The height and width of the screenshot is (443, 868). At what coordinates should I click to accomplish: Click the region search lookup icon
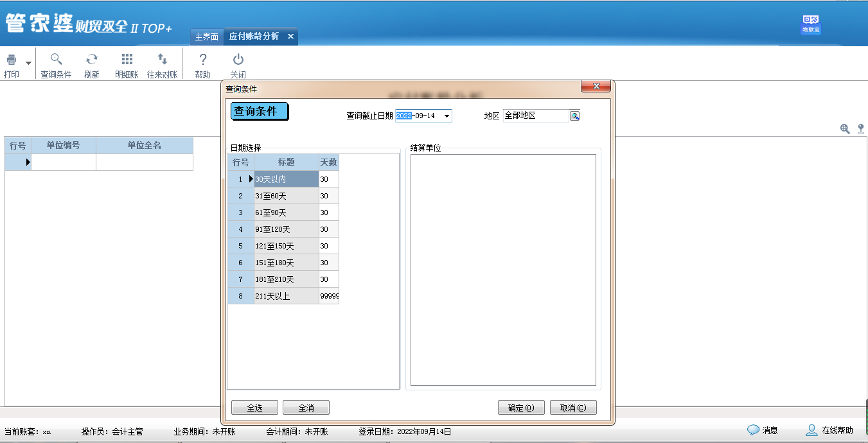(x=574, y=116)
